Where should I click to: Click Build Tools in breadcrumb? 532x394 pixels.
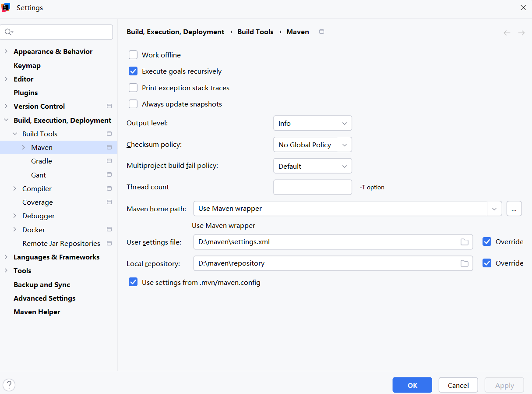point(255,32)
